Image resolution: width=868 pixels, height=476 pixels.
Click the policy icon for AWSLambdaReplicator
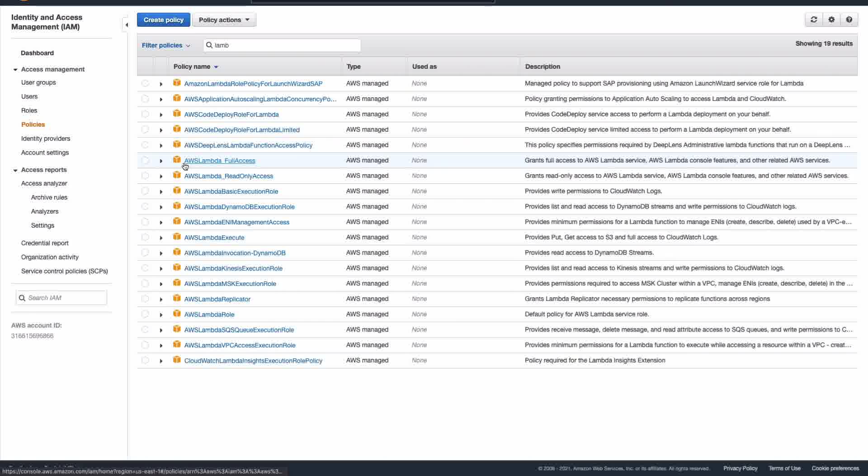click(177, 298)
